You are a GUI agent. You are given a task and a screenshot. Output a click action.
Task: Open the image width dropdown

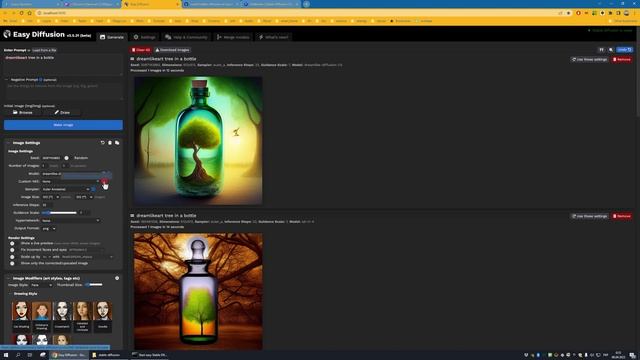pos(51,197)
